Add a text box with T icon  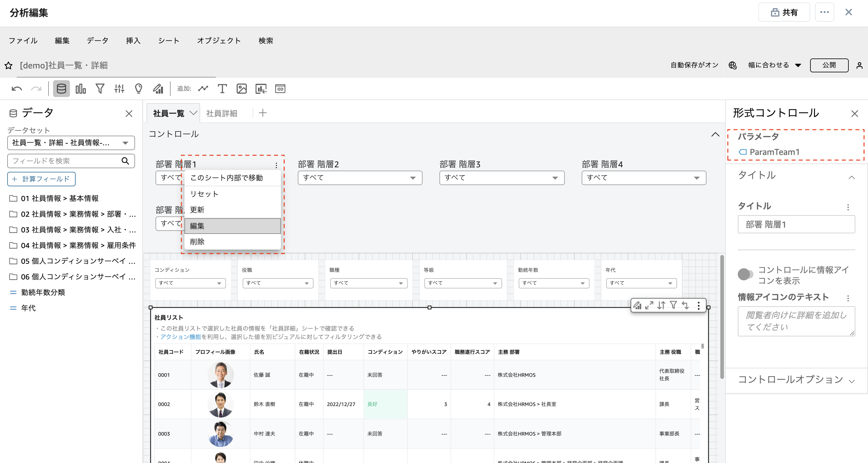[222, 89]
